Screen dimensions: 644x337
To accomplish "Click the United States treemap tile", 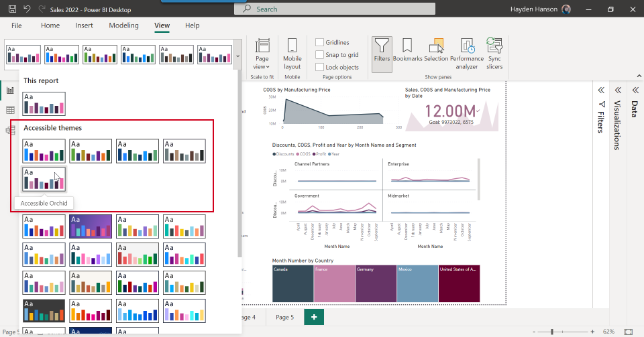I will pyautogui.click(x=459, y=283).
